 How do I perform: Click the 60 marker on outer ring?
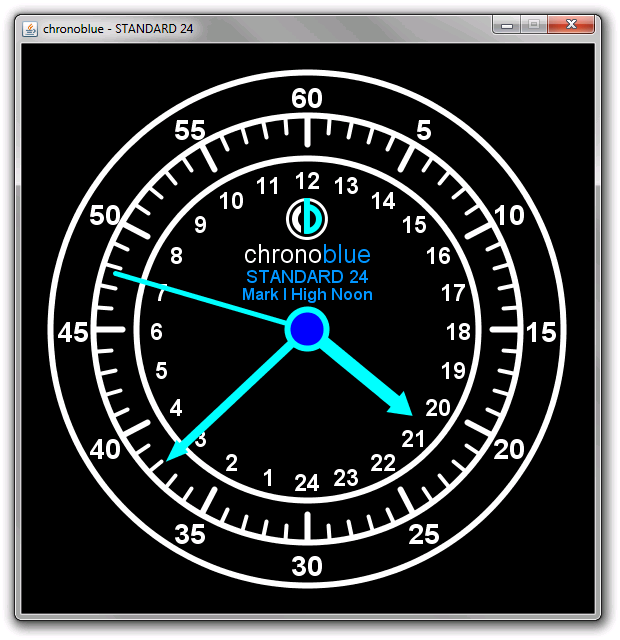[x=307, y=98]
